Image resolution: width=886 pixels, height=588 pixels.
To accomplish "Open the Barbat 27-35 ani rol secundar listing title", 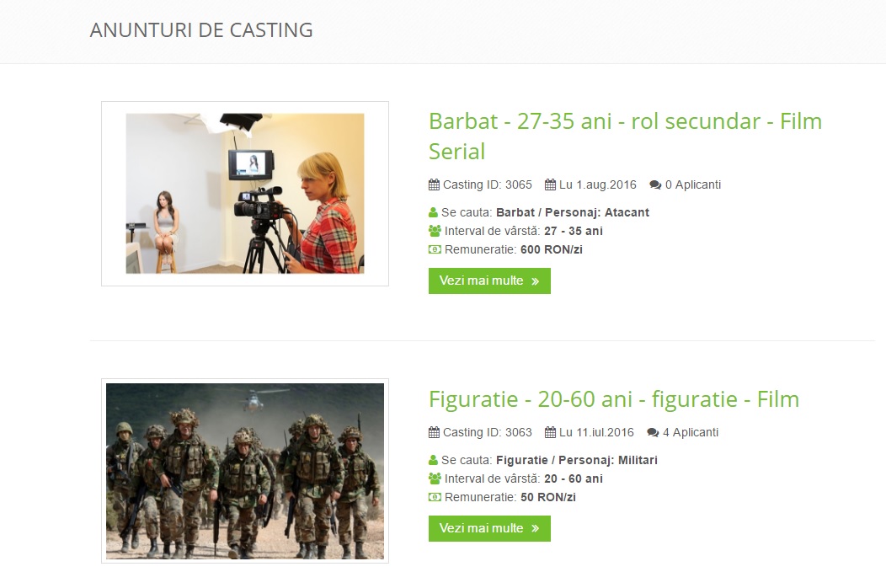I will pos(625,136).
